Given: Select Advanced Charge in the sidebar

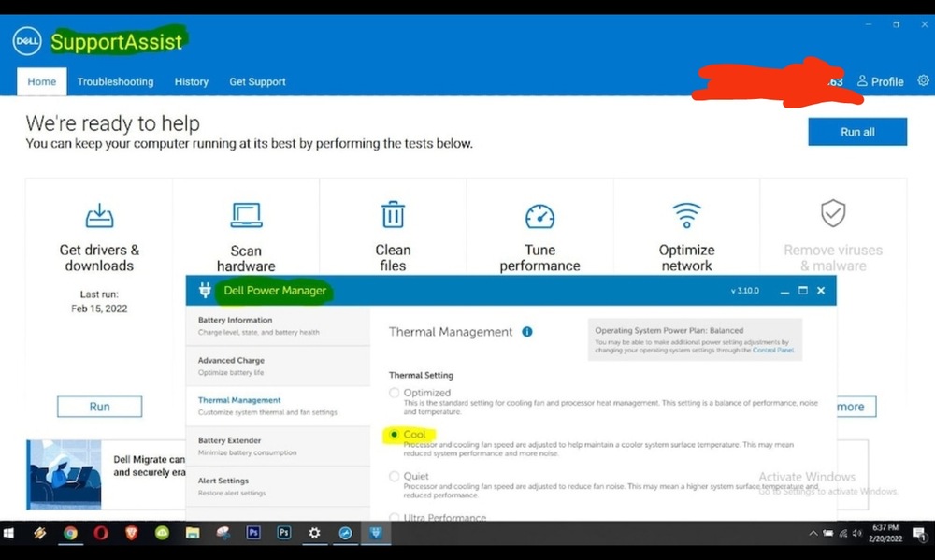Looking at the screenshot, I should pyautogui.click(x=278, y=366).
